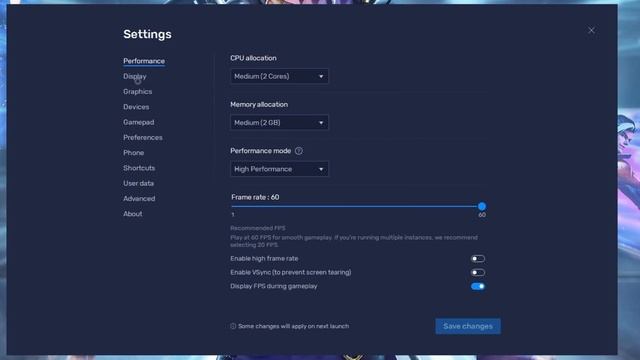Open Advanced settings
This screenshot has width=640, height=360.
click(x=139, y=198)
